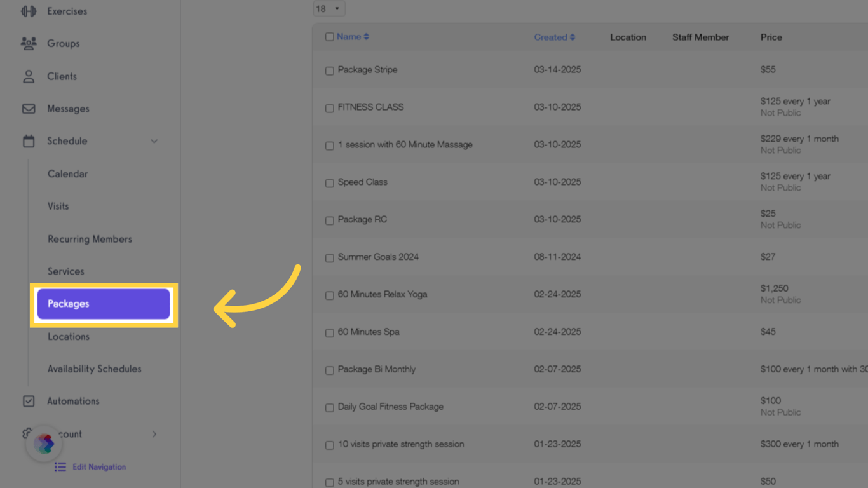
Task: Click the $1,250 price value
Action: pos(774,288)
